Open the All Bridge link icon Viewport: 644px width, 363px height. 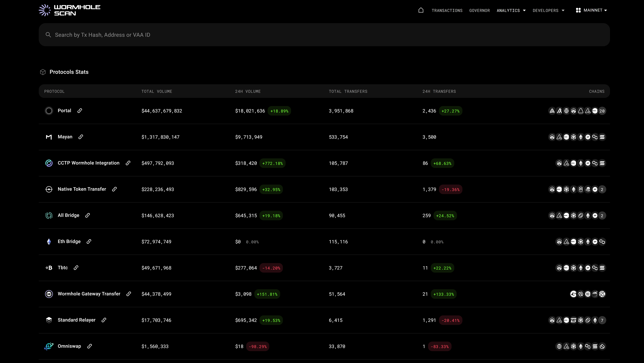coord(87,215)
